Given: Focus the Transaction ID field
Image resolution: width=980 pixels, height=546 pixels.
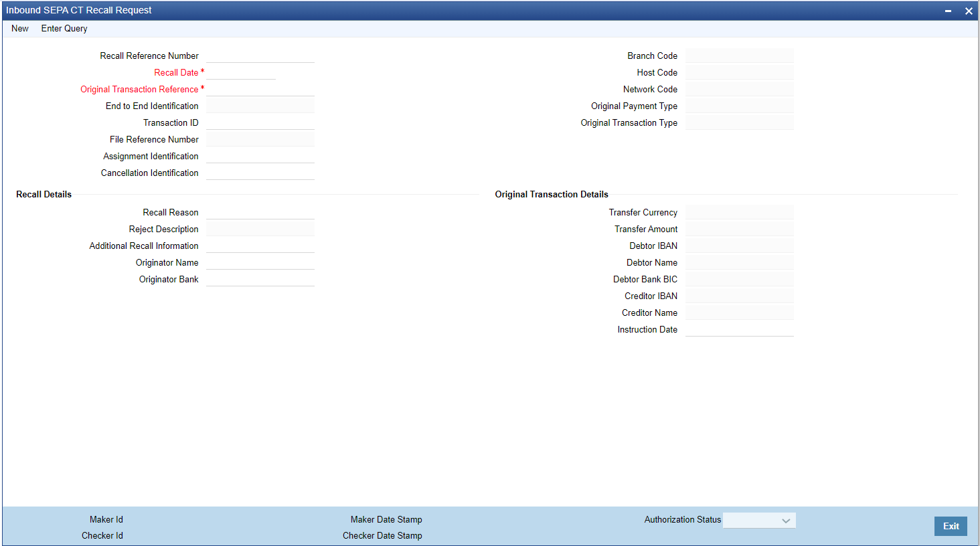Looking at the screenshot, I should coord(260,122).
